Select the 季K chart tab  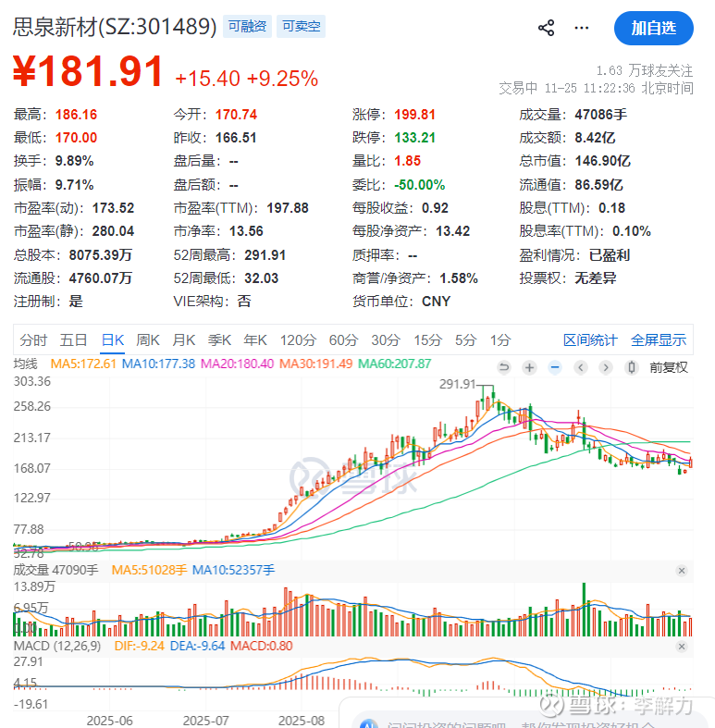tap(219, 340)
